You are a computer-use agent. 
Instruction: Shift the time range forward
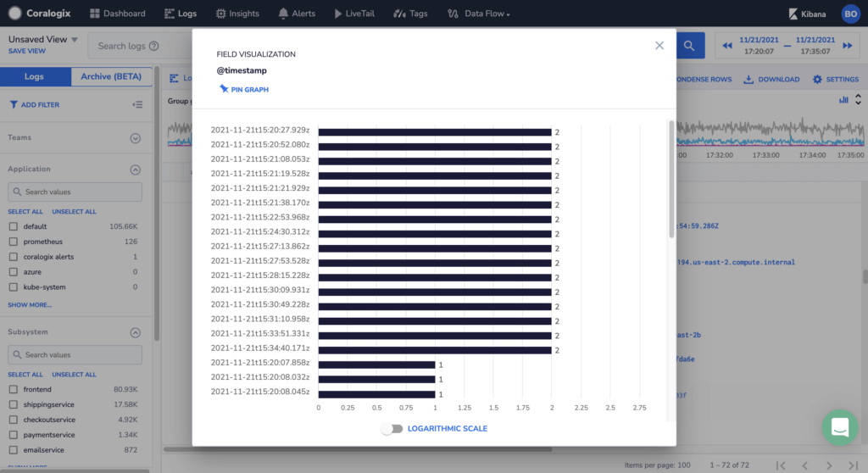[848, 46]
